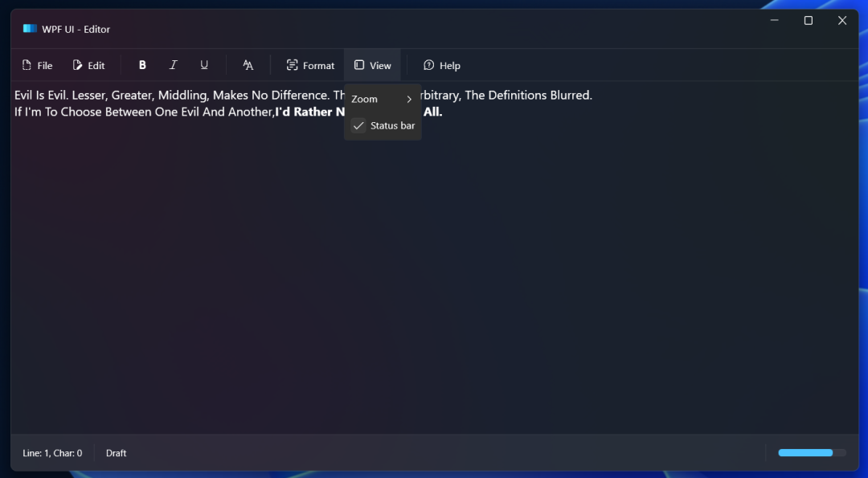Viewport: 868px width, 478px height.
Task: Open the Format menu
Action: 310,65
